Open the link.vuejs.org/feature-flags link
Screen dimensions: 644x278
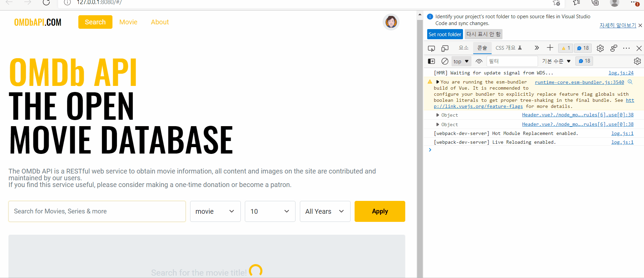click(478, 106)
